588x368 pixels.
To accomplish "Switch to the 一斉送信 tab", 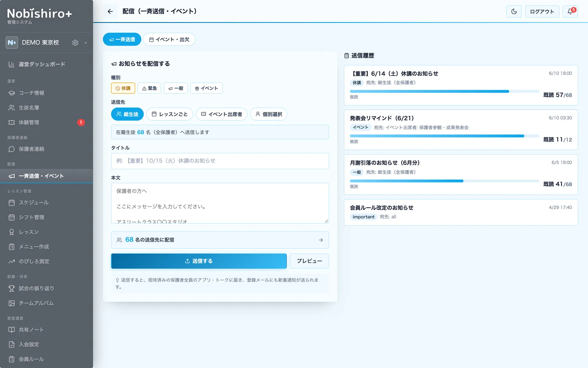I will (122, 39).
